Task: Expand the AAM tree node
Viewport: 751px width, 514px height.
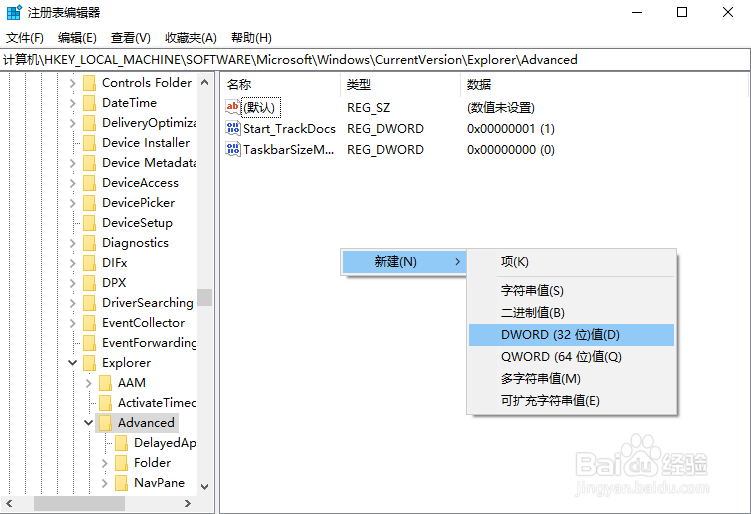Action: point(89,383)
